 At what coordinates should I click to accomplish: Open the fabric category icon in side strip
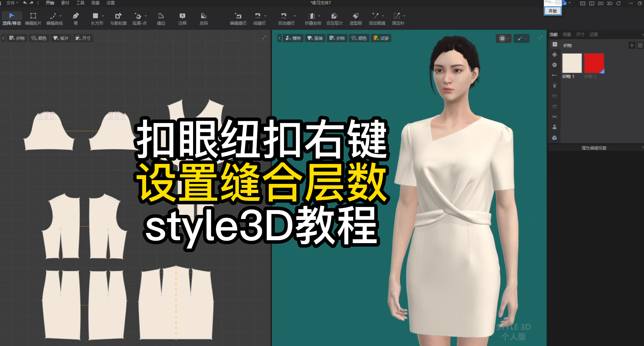(x=555, y=44)
